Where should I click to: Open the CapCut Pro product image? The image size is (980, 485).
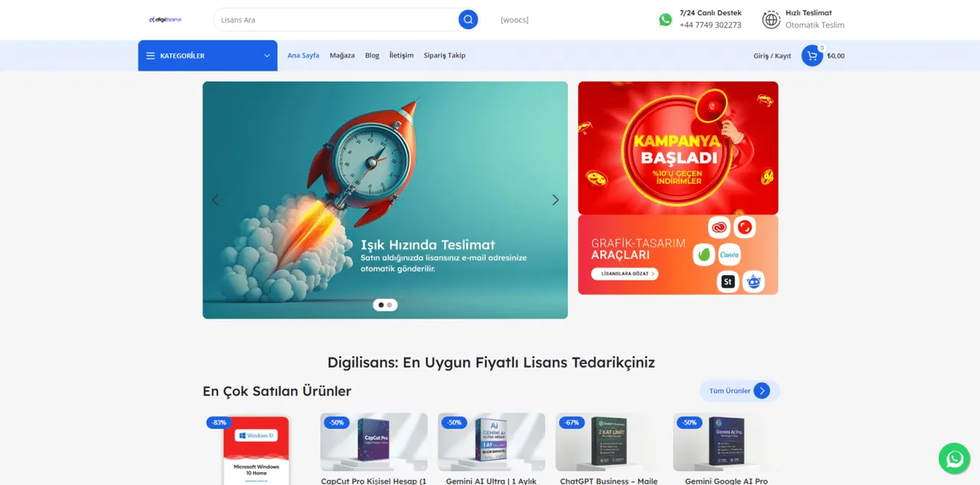pyautogui.click(x=374, y=442)
